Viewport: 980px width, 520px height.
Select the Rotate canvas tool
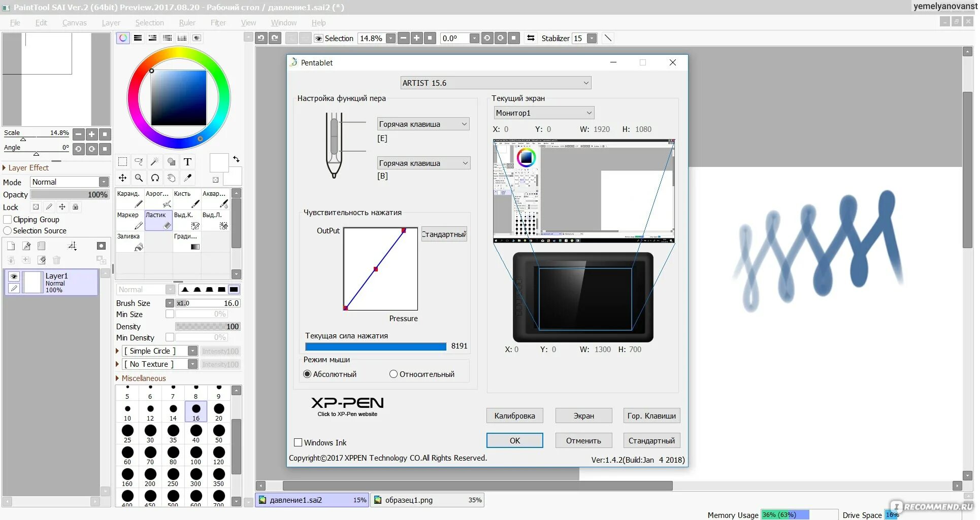pyautogui.click(x=155, y=178)
